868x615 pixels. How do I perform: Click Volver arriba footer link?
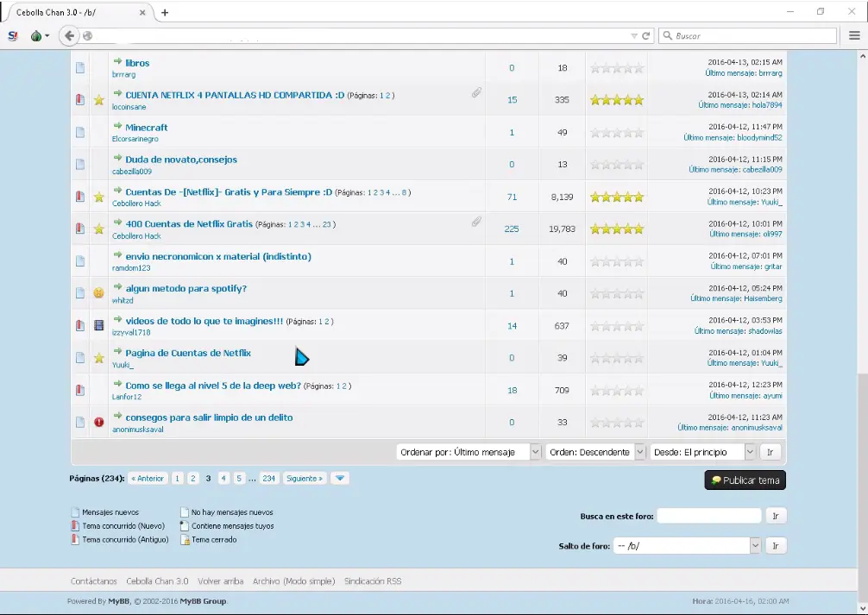point(220,581)
